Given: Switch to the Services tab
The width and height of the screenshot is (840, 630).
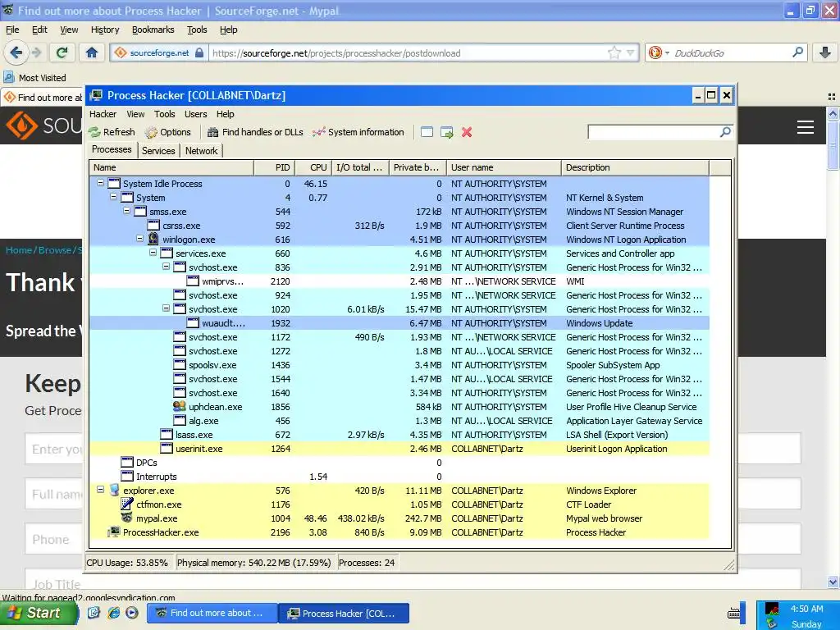Looking at the screenshot, I should tap(158, 151).
